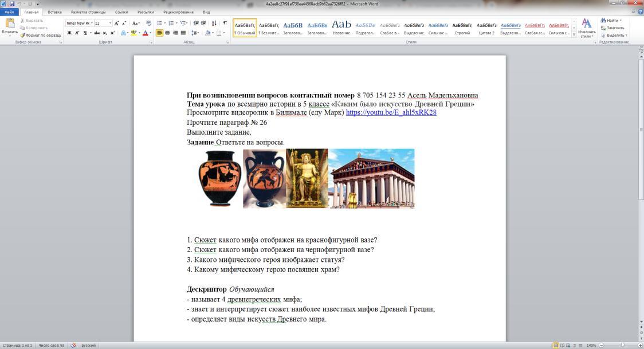Screen dimensions: 644x349
Task: Open the Рецензирование ribbon tab
Action: 178,12
